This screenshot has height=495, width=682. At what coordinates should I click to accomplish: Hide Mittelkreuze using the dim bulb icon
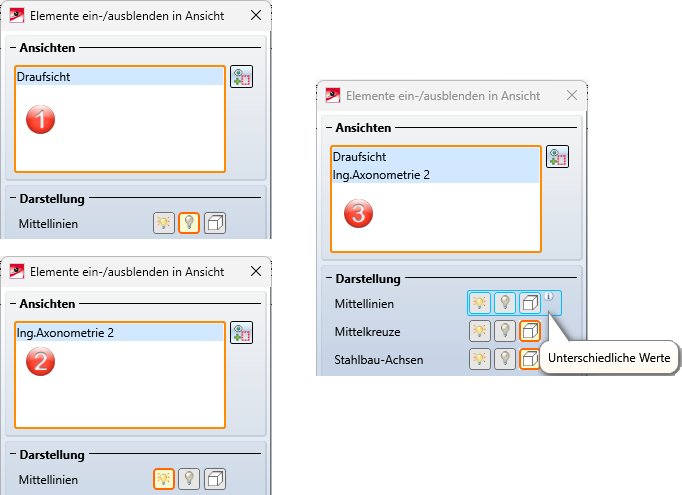(505, 331)
